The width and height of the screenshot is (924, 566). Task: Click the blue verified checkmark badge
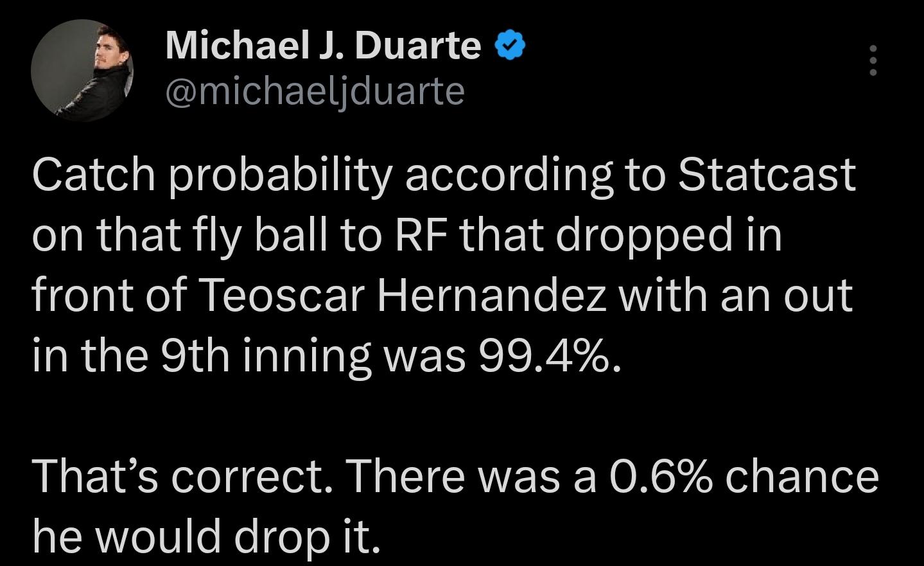[510, 46]
